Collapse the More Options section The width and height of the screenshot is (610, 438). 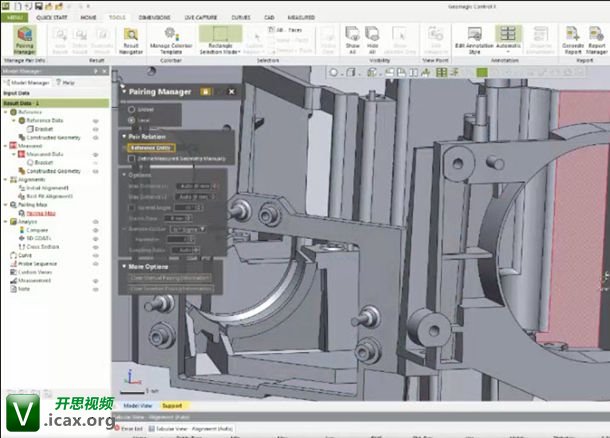123,267
